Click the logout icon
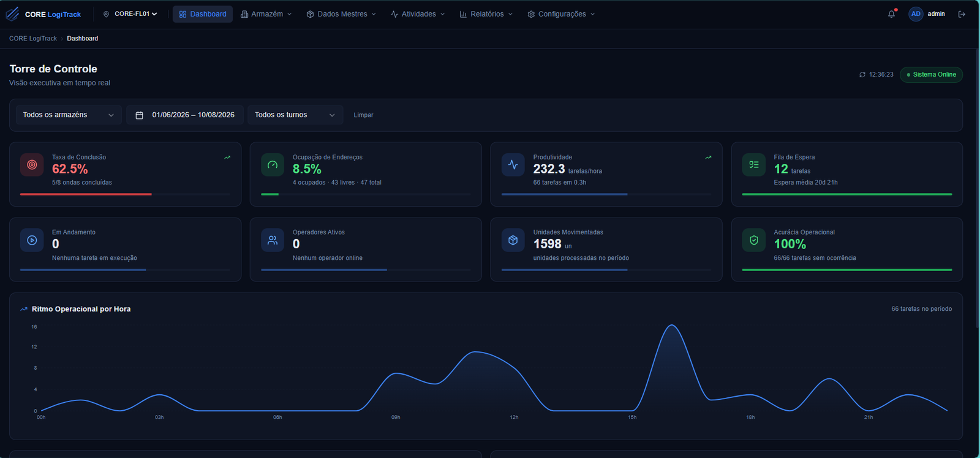 (x=962, y=14)
